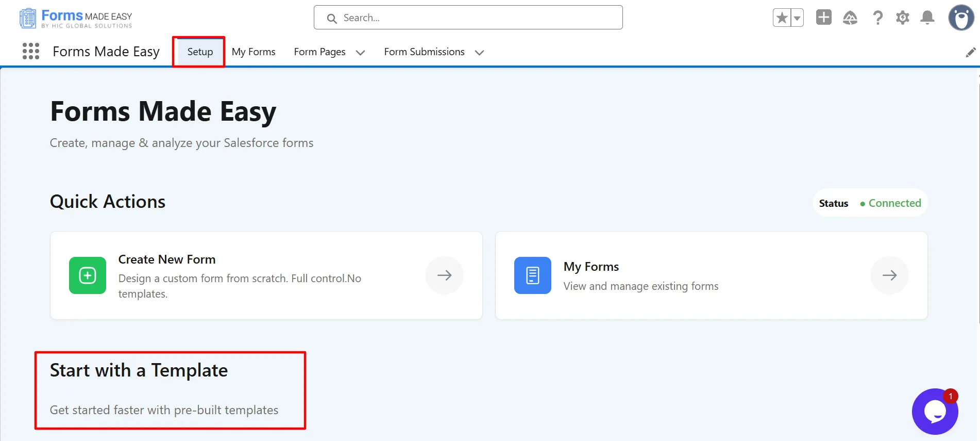Click the Create New Form arrow button
The width and height of the screenshot is (980, 441).
[444, 275]
